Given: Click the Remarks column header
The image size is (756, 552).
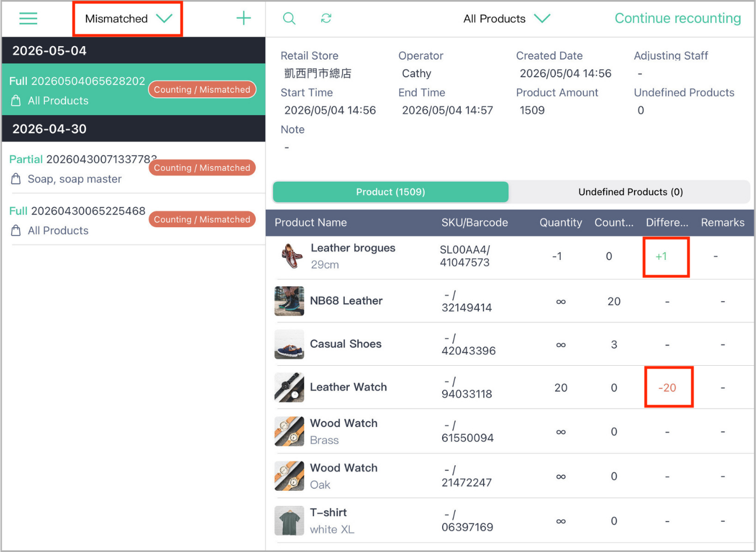Looking at the screenshot, I should pos(722,222).
